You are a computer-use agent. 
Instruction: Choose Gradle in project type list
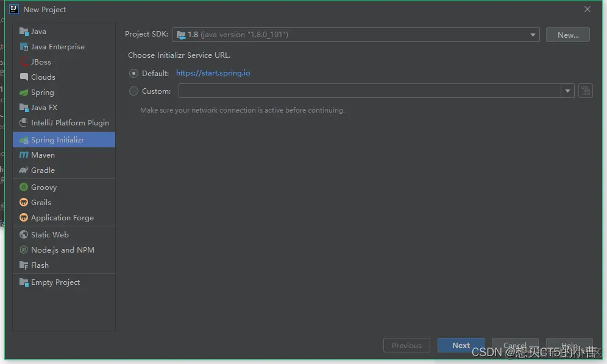click(x=64, y=170)
